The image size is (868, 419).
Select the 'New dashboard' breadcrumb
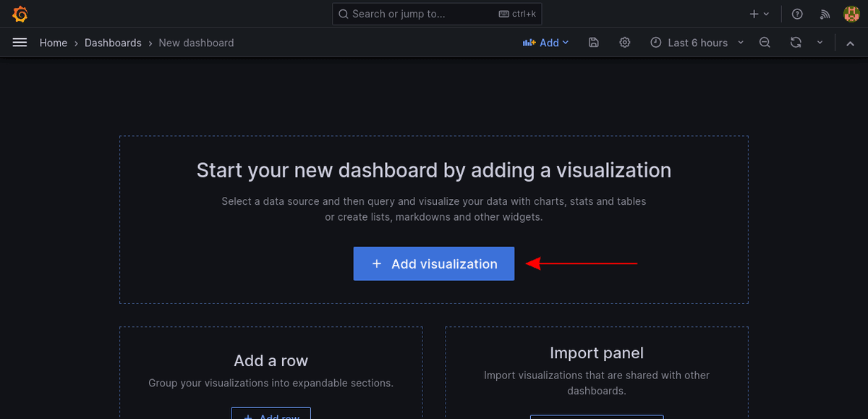[x=196, y=43]
